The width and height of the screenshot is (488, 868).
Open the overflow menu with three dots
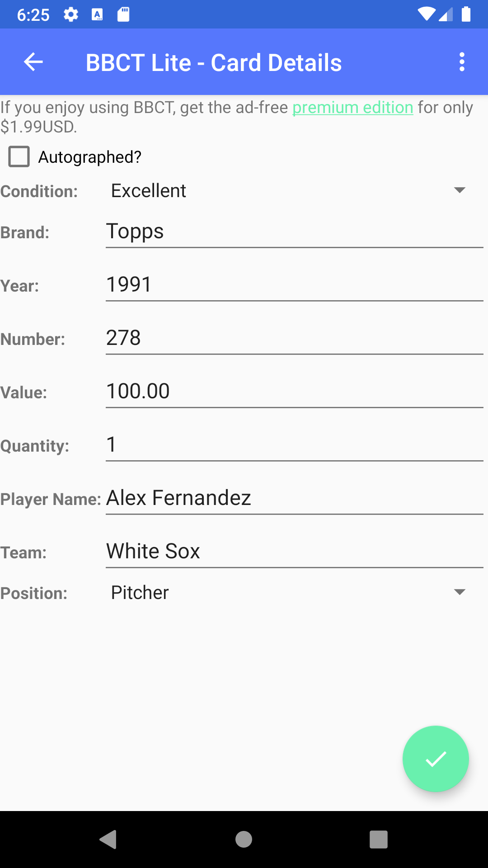462,61
